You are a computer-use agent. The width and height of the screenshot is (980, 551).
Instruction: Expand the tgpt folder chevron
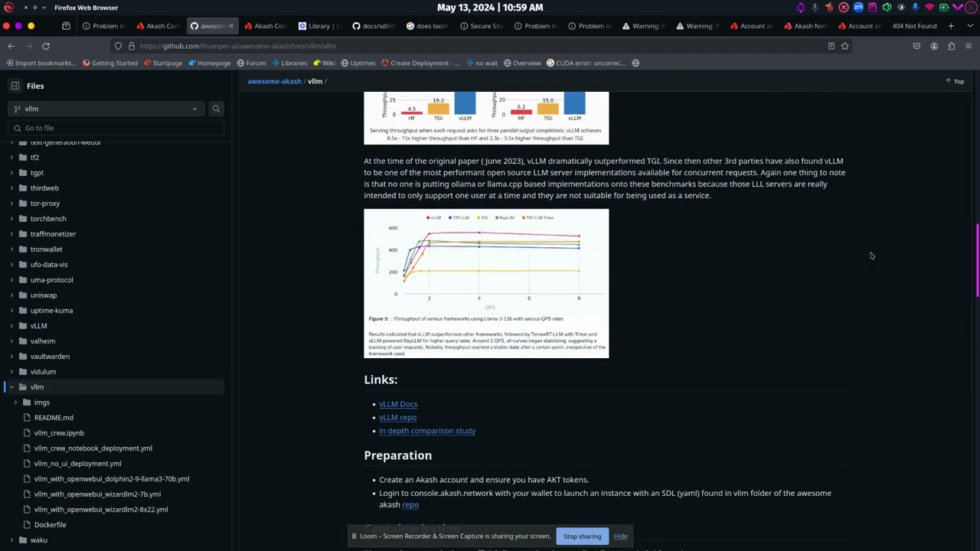tap(11, 172)
